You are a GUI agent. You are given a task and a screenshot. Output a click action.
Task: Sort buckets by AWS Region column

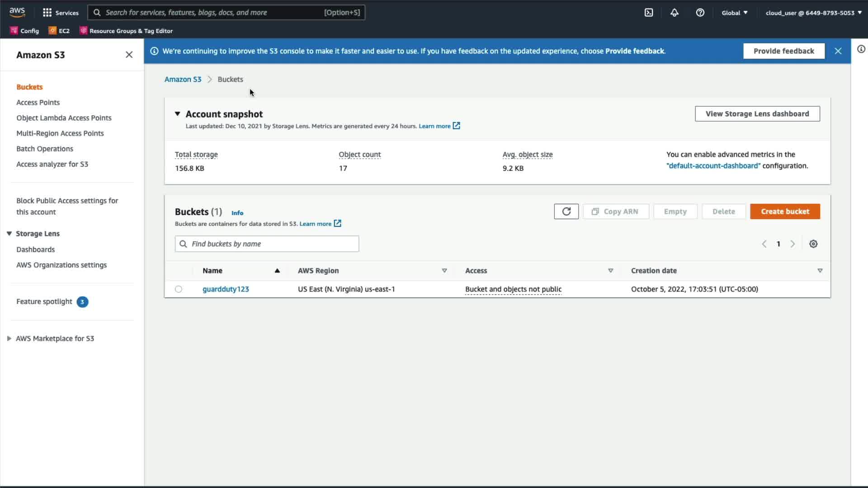(x=444, y=271)
